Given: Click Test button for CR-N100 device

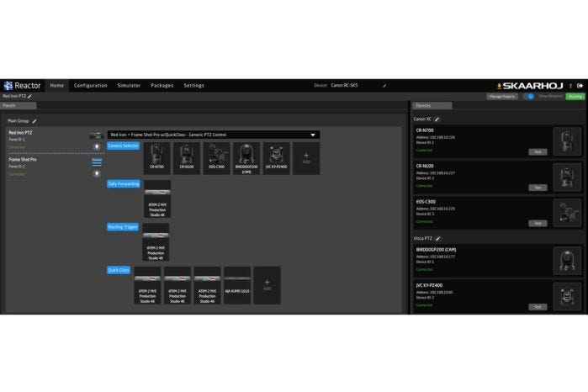Looking at the screenshot, I should tap(538, 188).
